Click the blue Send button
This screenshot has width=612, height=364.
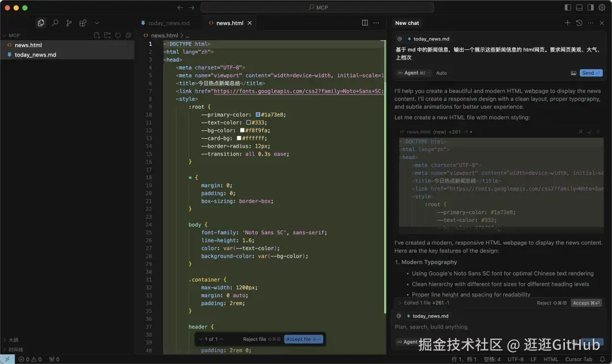point(591,73)
